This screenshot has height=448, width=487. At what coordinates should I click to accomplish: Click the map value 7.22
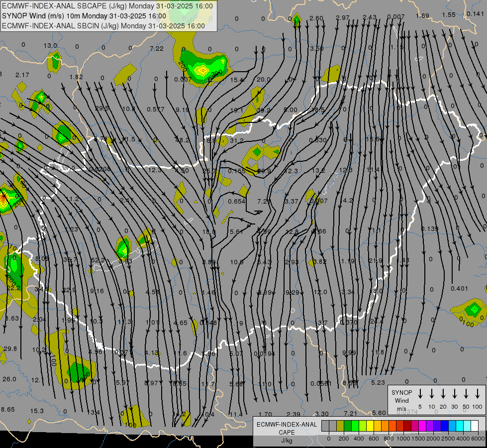(x=157, y=48)
